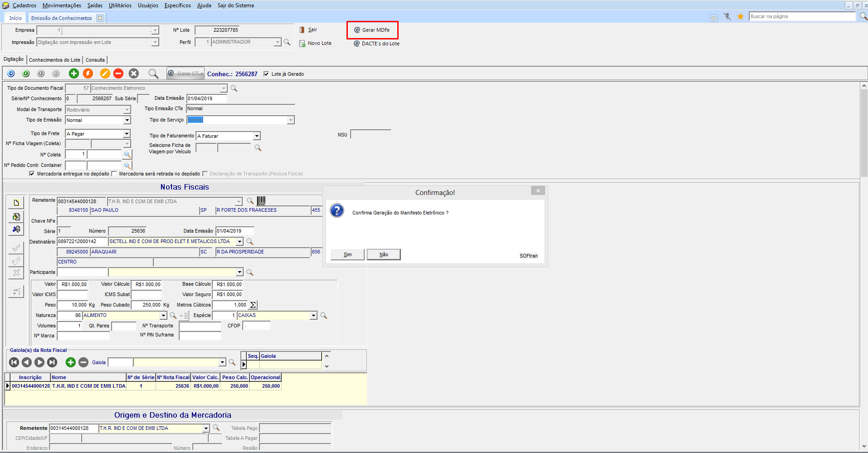Viewport: 868px width, 453px height.
Task: Open the Tipo de Serviço dropdown
Action: [x=291, y=120]
